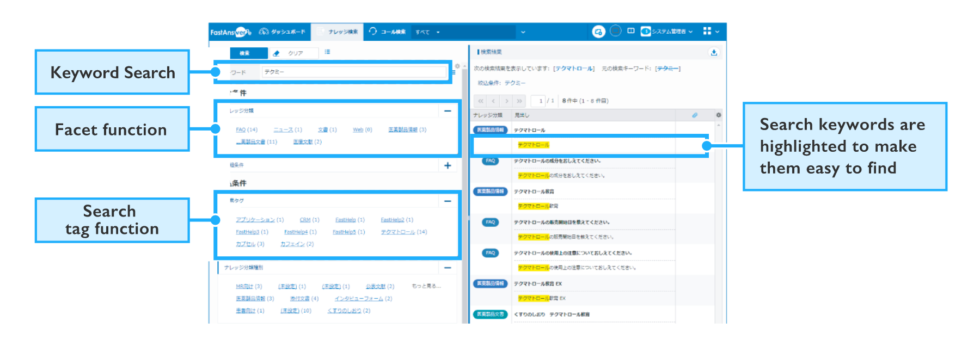Click the split-view layout icon in header
The image size is (980, 346).
tap(630, 31)
